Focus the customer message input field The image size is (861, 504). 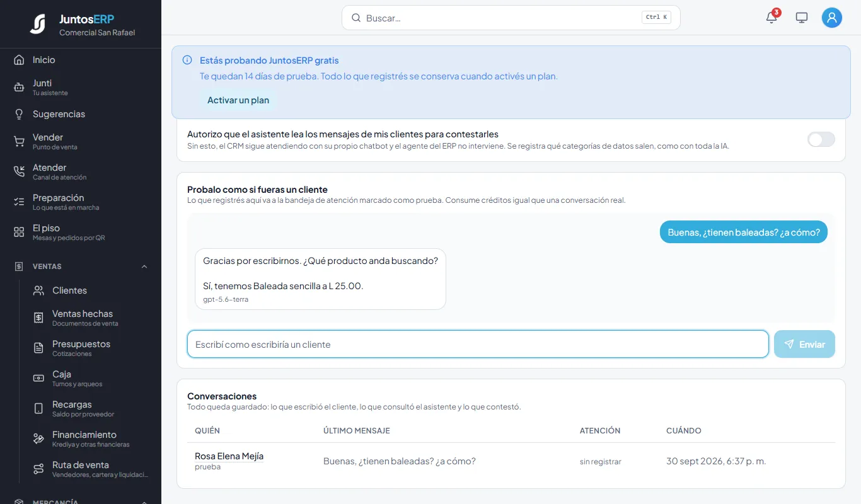[x=478, y=344]
